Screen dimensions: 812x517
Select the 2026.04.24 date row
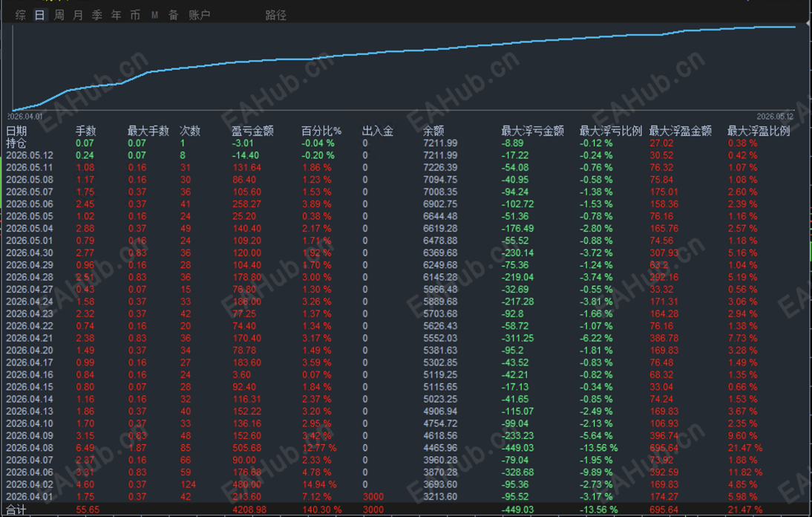point(405,301)
